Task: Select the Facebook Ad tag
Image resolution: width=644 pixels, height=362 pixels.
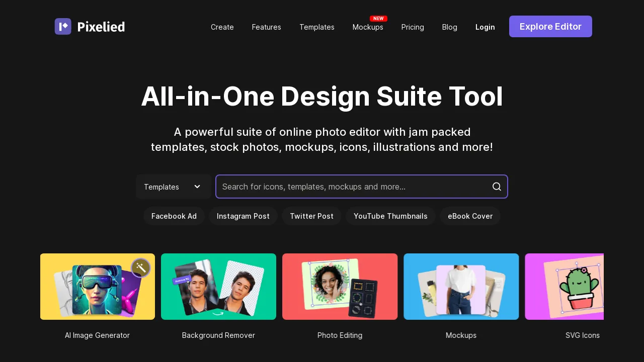Action: [x=174, y=216]
